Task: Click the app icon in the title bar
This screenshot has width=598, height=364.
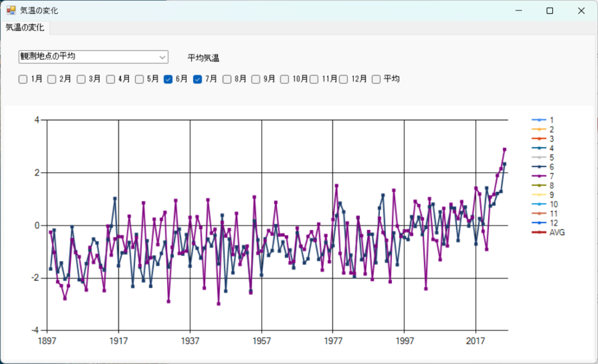Action: click(x=11, y=10)
